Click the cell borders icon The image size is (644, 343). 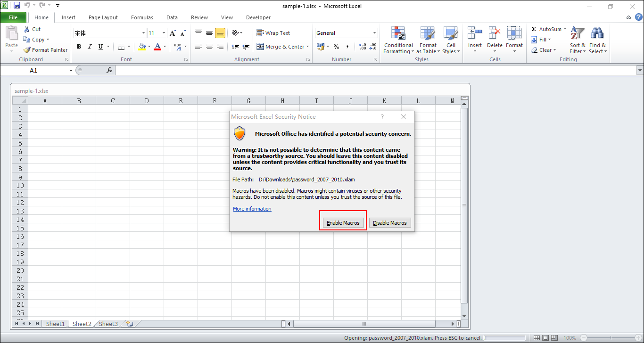121,47
